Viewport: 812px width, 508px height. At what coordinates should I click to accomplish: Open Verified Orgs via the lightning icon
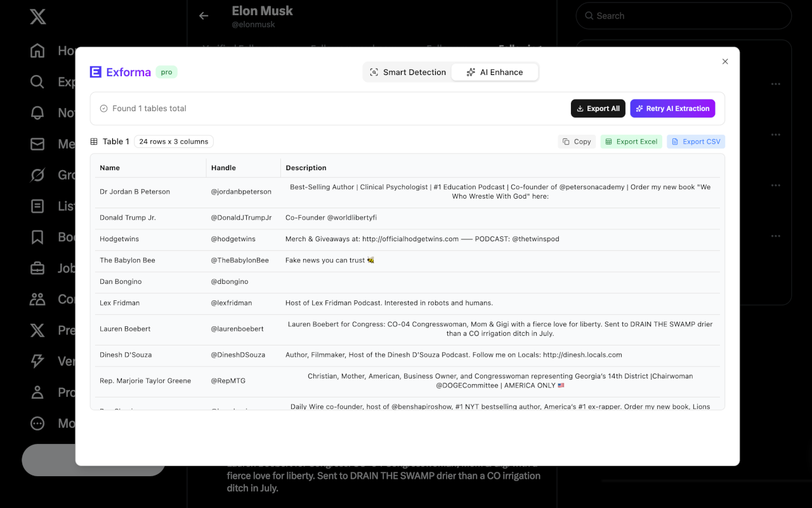click(x=37, y=361)
